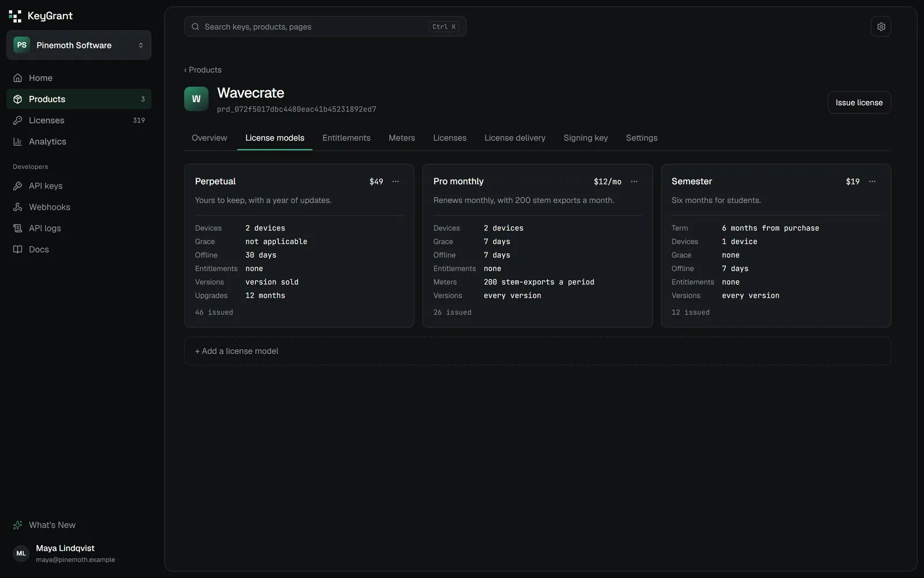The height and width of the screenshot is (578, 924).
Task: Click the ML user avatar
Action: point(21,553)
